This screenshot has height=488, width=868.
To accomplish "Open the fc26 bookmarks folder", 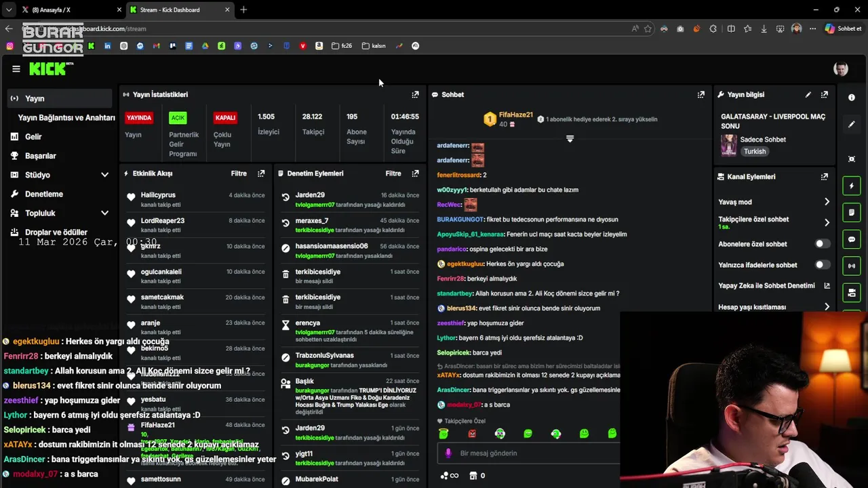I will coord(342,46).
